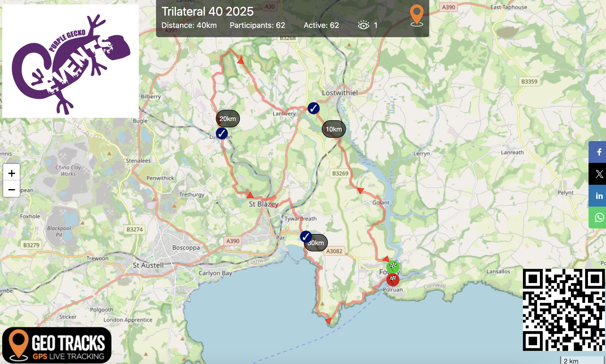Click the eye viewers icon
This screenshot has width=606, height=364.
coord(363,25)
